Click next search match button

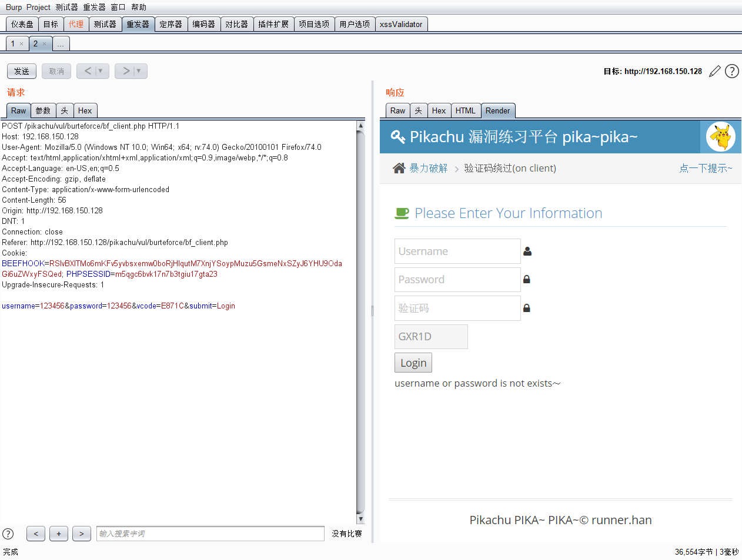(82, 534)
